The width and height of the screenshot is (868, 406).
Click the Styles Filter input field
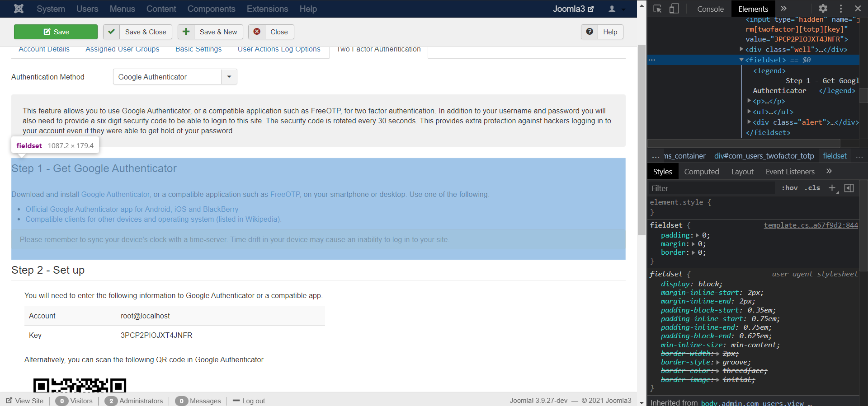[712, 188]
